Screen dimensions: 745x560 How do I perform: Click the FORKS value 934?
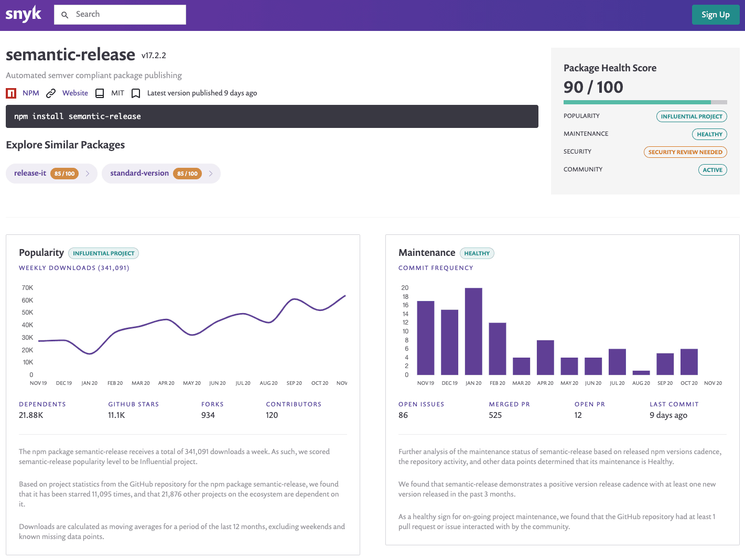(x=208, y=415)
